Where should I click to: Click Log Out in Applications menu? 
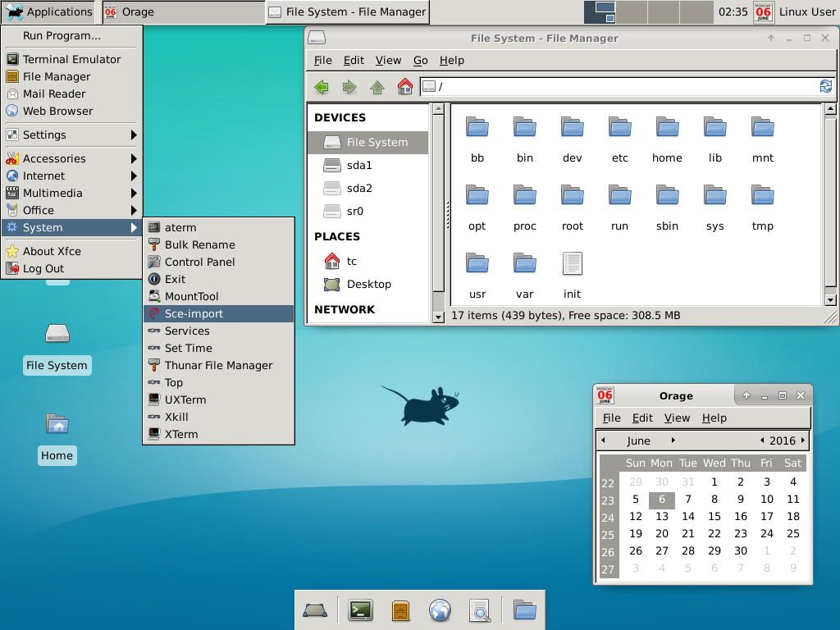(x=43, y=268)
